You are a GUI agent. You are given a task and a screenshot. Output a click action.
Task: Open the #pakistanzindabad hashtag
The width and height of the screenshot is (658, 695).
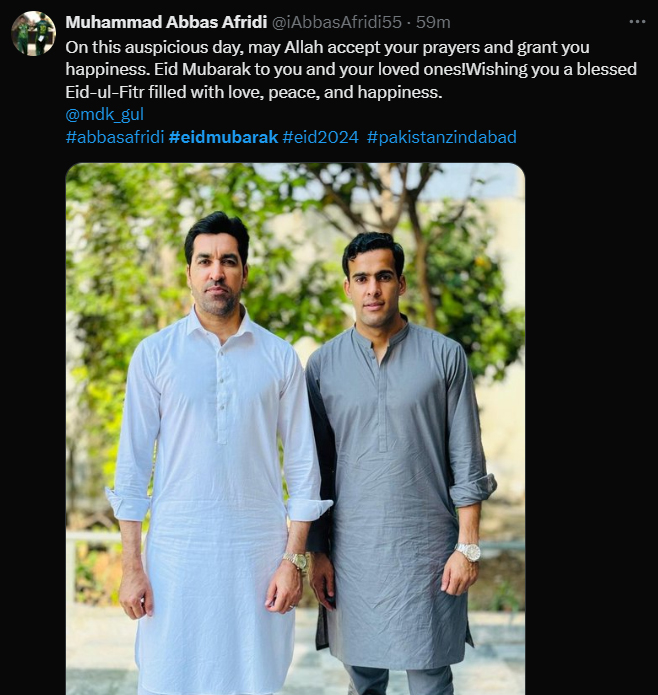(x=442, y=137)
